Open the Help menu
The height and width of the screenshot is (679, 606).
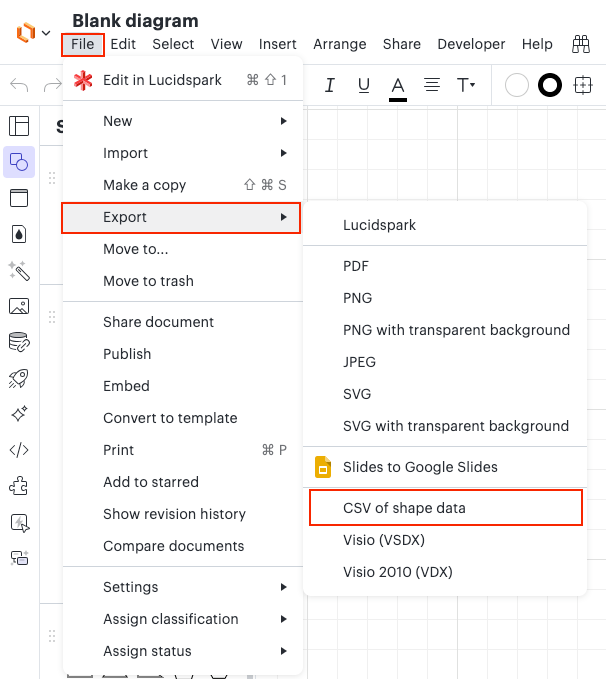(x=537, y=45)
